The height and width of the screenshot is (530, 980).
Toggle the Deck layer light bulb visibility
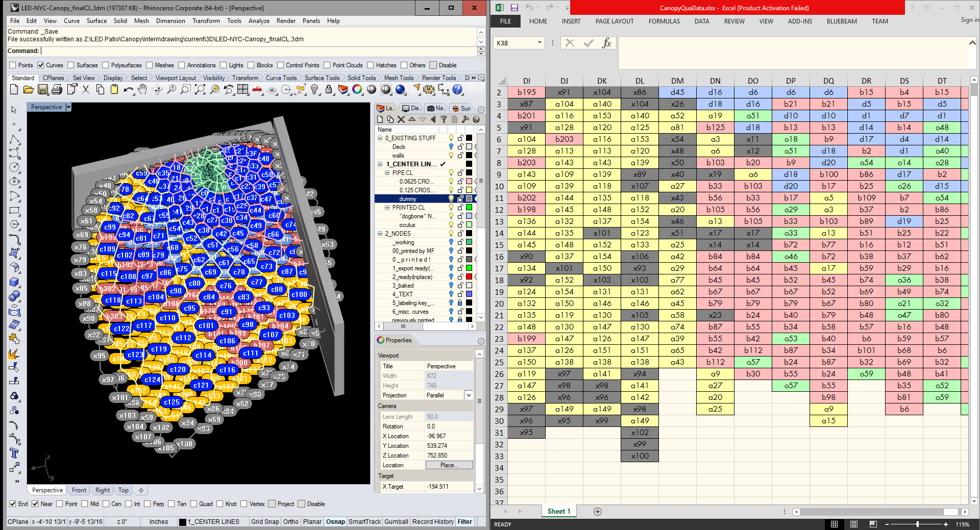(x=451, y=147)
